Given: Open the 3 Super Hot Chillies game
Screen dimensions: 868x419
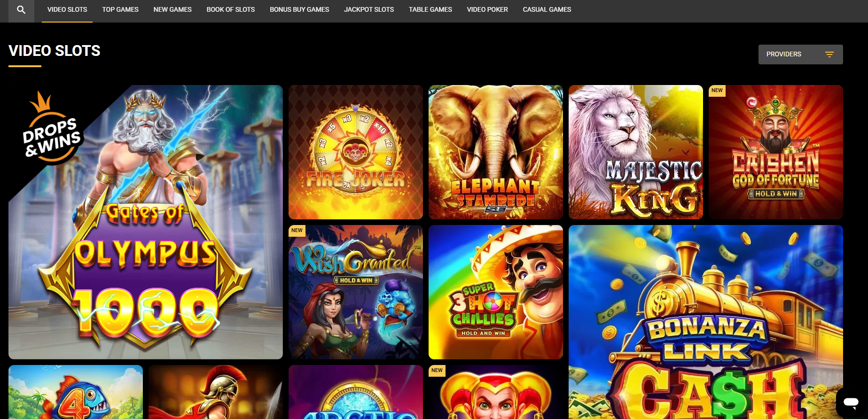Looking at the screenshot, I should 496,292.
